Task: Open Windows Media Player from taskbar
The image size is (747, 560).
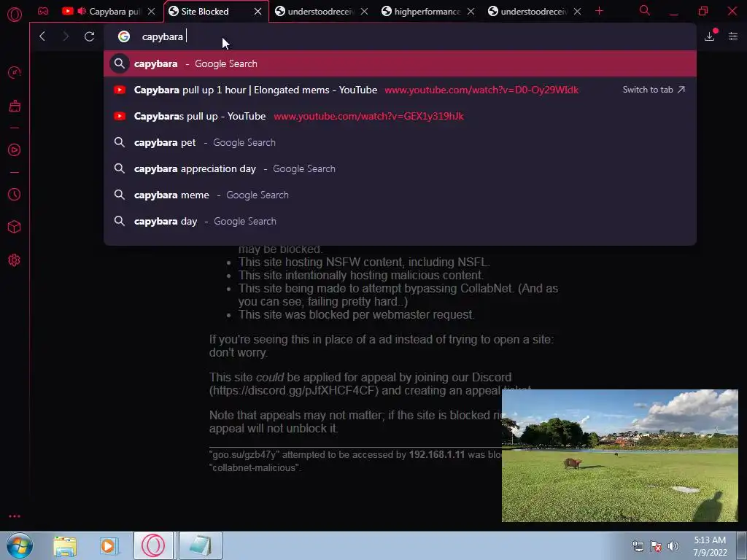Action: 109,545
